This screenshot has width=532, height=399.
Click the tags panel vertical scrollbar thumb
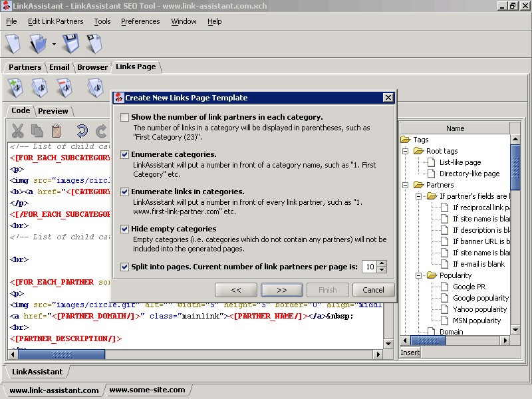coord(515,167)
